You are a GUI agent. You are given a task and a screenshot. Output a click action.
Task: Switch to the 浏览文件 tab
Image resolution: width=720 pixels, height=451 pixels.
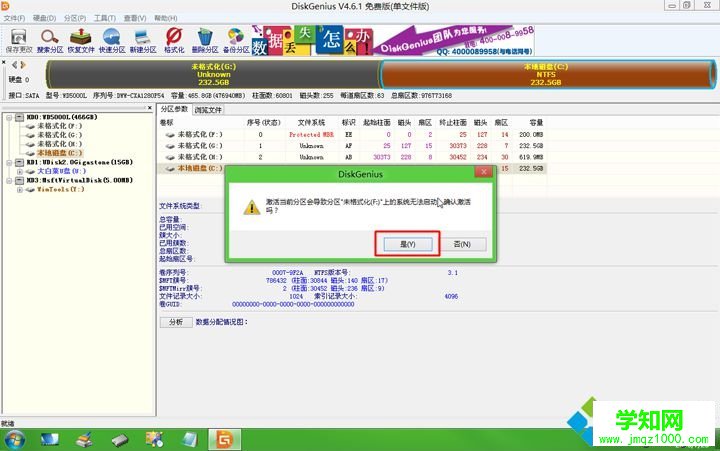pyautogui.click(x=208, y=110)
